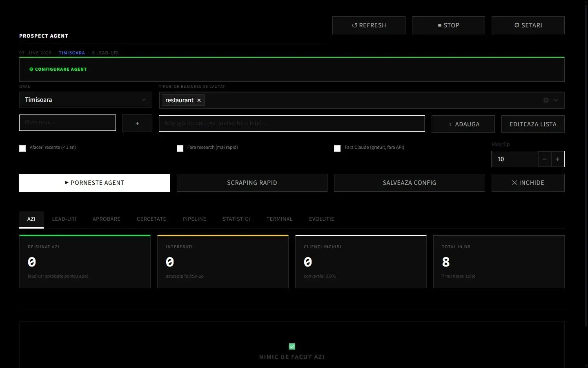This screenshot has width=588, height=368.
Task: Go to Cercetate tab
Action: click(151, 219)
